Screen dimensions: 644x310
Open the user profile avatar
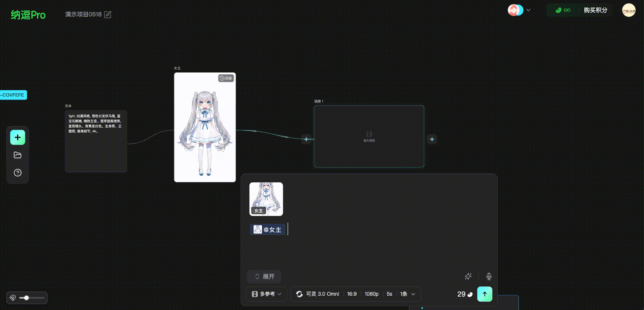pyautogui.click(x=629, y=10)
